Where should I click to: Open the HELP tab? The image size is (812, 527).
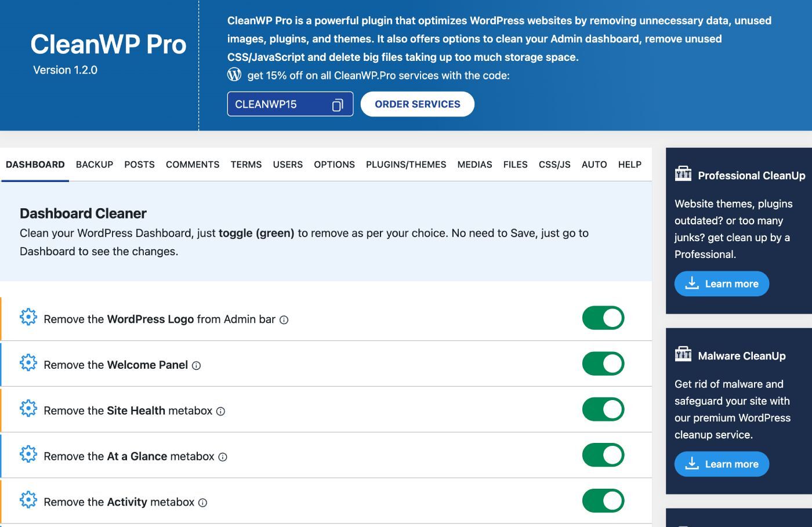629,165
